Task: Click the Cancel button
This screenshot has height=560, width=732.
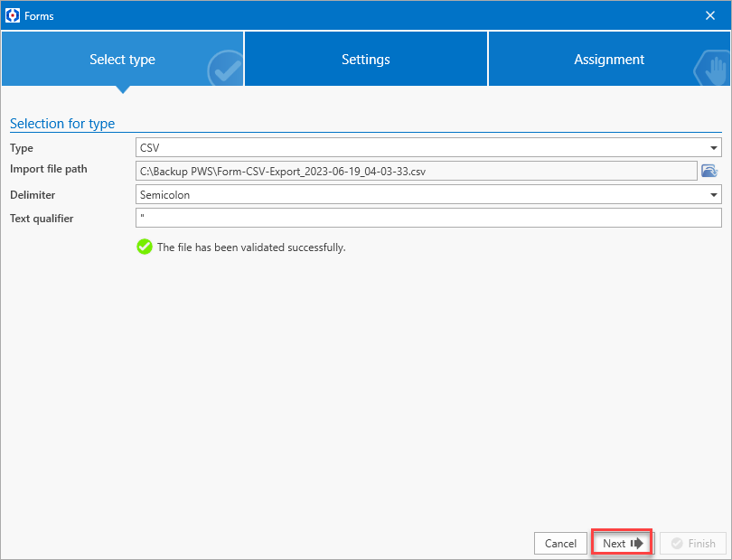Action: (x=560, y=543)
